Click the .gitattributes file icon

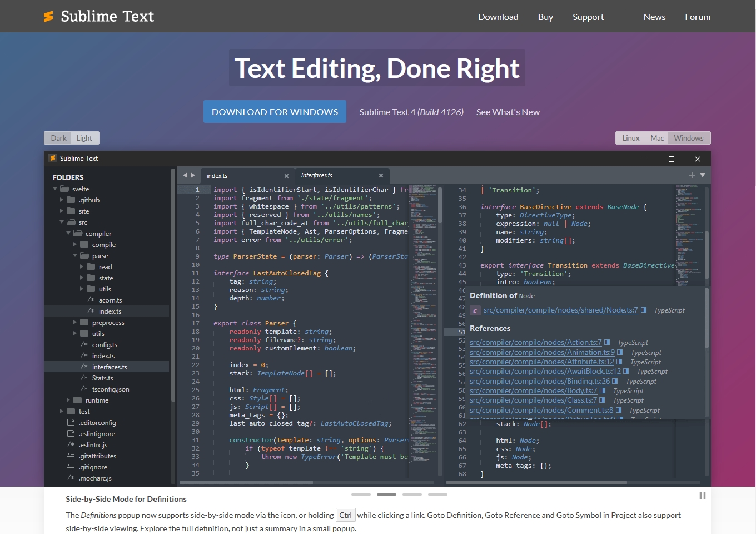(71, 456)
